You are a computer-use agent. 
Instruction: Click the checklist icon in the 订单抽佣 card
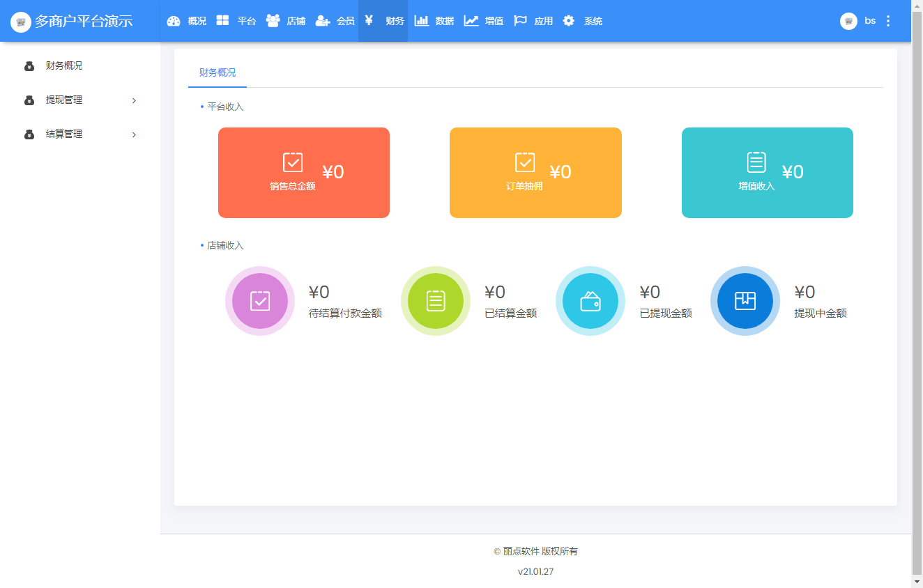525,162
